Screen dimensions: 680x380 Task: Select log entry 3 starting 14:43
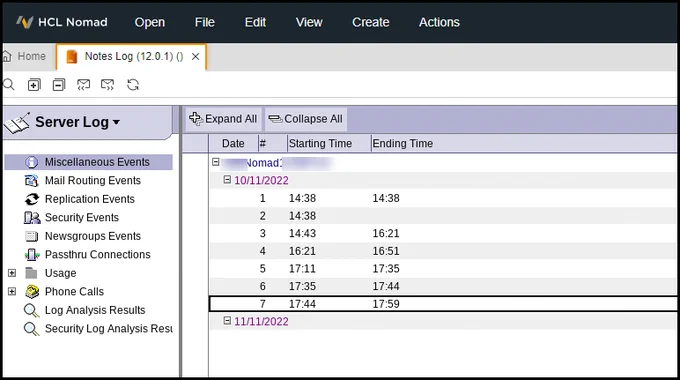443,233
